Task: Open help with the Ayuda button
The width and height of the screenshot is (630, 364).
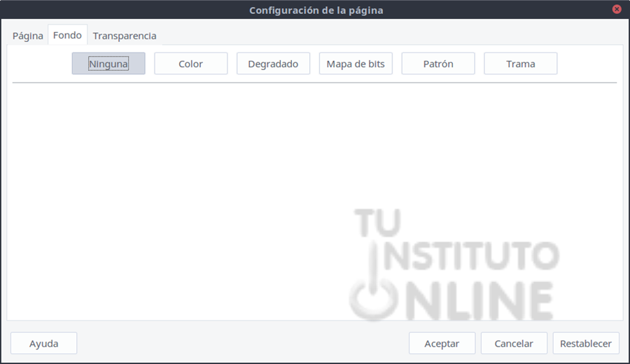Action: tap(44, 343)
